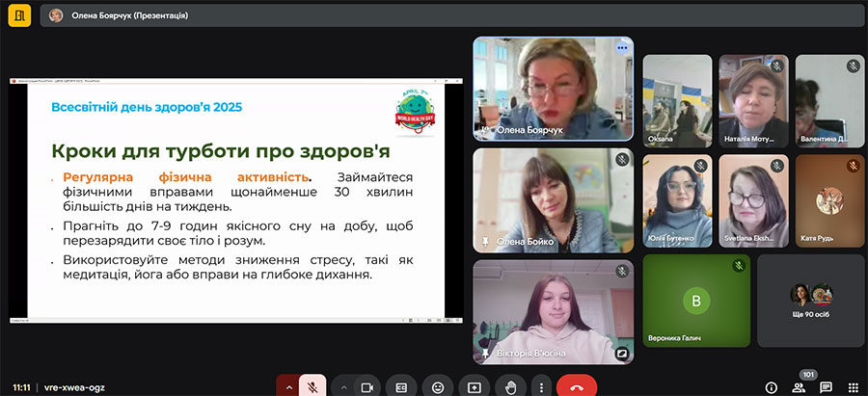Click muted mic icon on Олена Бойко's tile

pos(622,160)
